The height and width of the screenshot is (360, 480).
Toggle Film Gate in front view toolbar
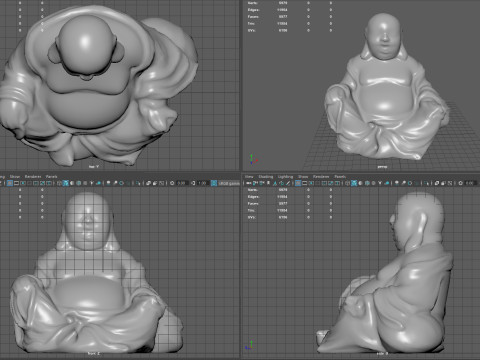click(16, 183)
